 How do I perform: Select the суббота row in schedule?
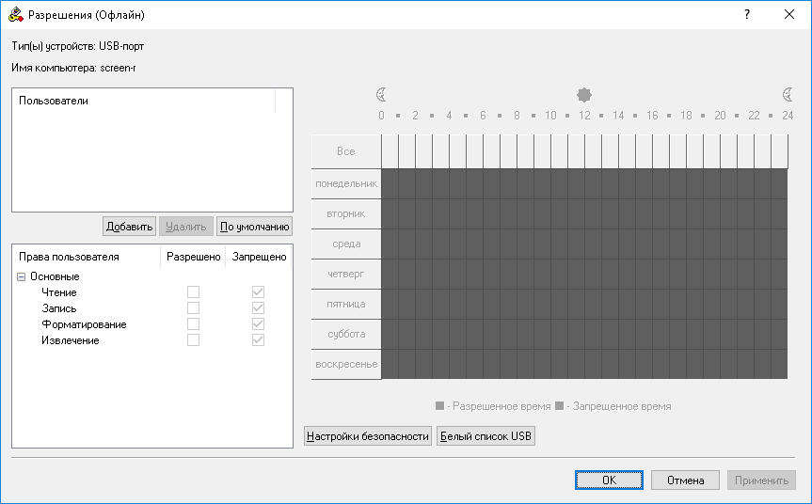tap(346, 334)
